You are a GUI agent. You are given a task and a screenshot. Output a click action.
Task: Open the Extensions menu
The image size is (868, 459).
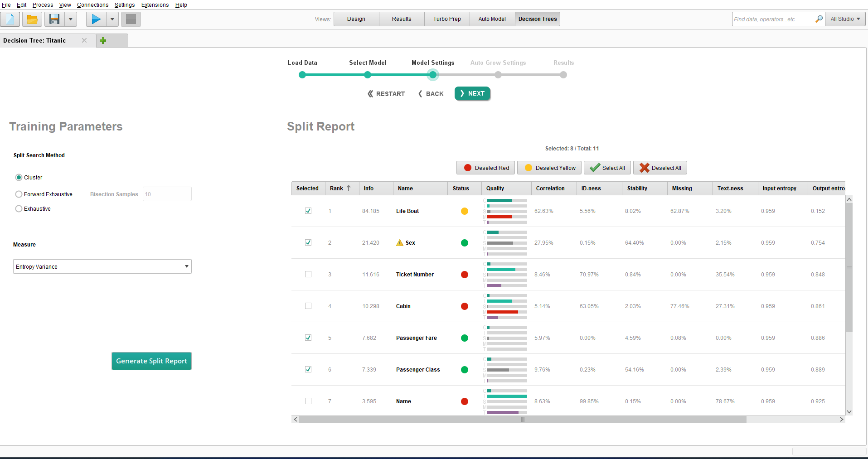pyautogui.click(x=155, y=5)
